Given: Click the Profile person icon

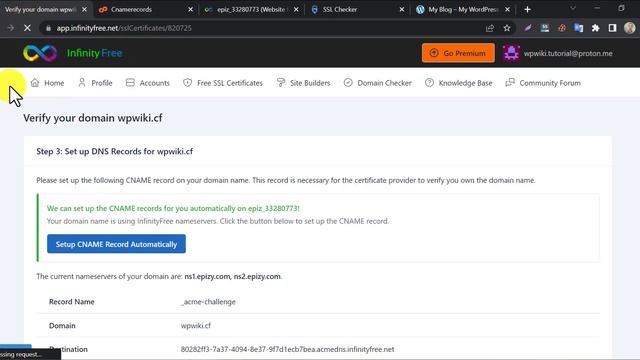Looking at the screenshot, I should pyautogui.click(x=82, y=83).
